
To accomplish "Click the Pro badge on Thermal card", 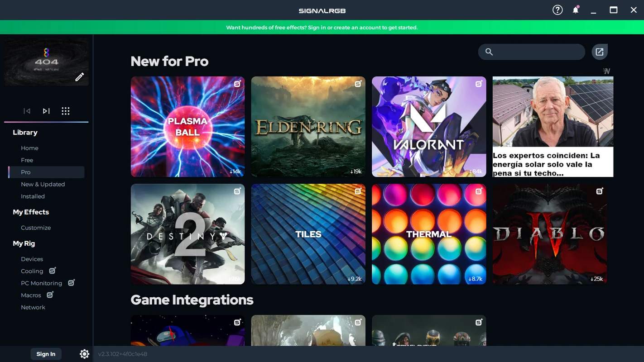I will [479, 191].
